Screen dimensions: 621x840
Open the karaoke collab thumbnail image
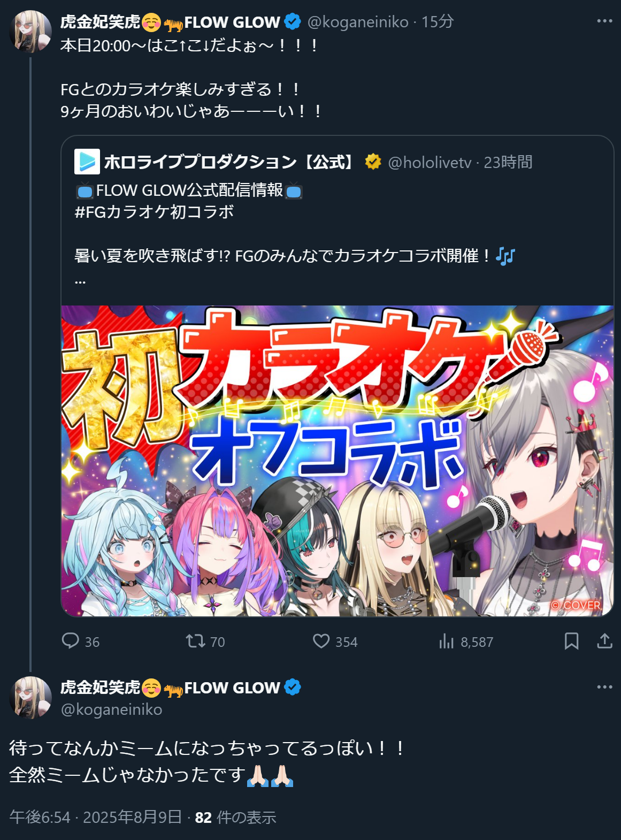[338, 461]
